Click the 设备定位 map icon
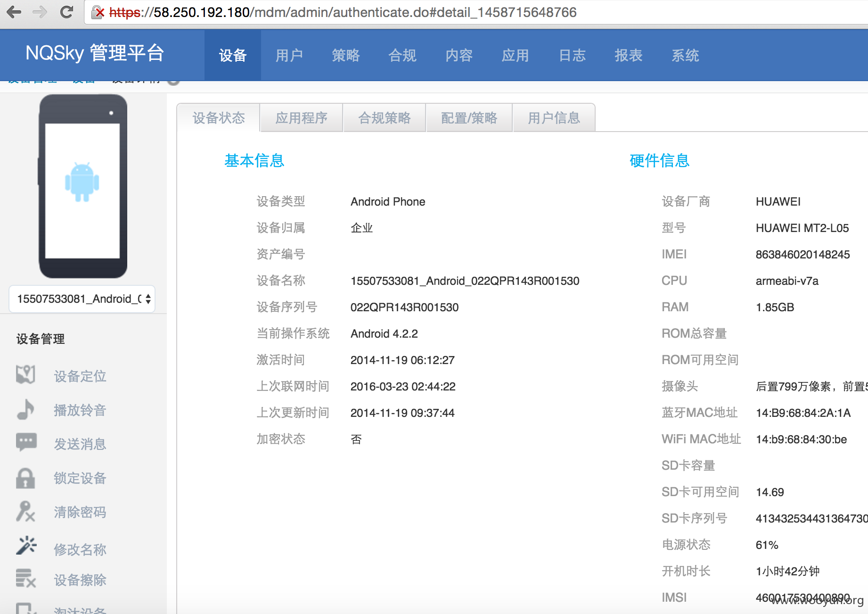868x614 pixels. [25, 375]
